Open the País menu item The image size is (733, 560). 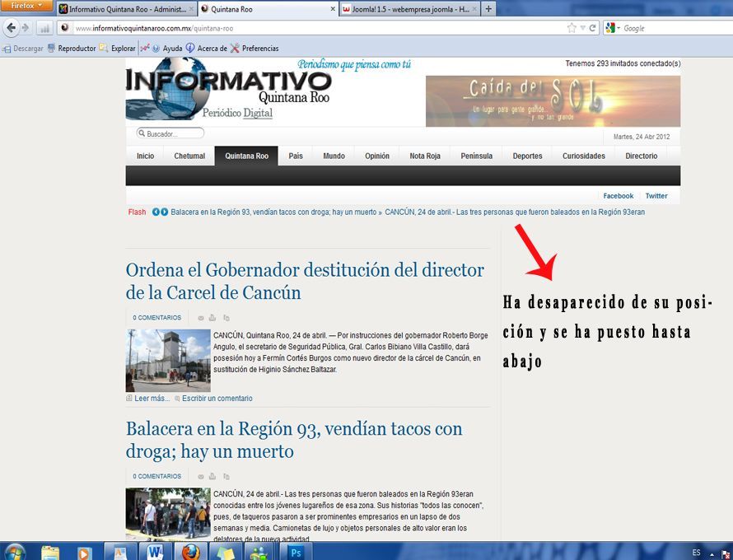(296, 156)
